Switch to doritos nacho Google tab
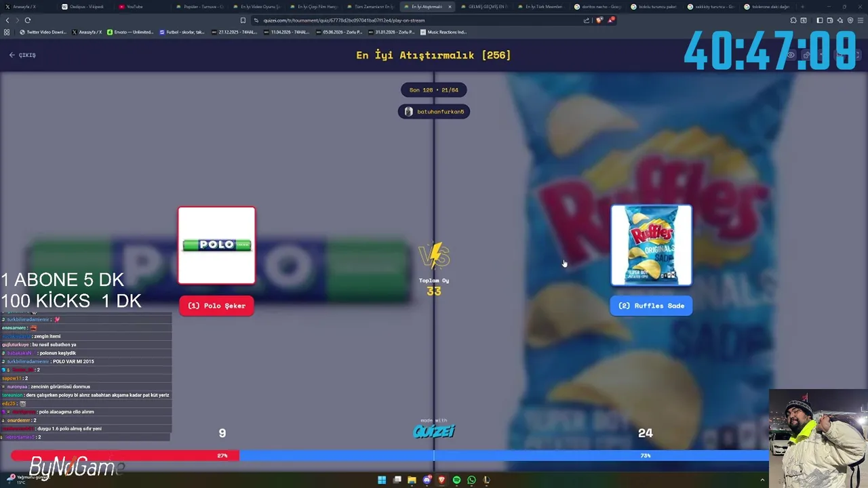Viewport: 868px width, 488px height. 597,7
